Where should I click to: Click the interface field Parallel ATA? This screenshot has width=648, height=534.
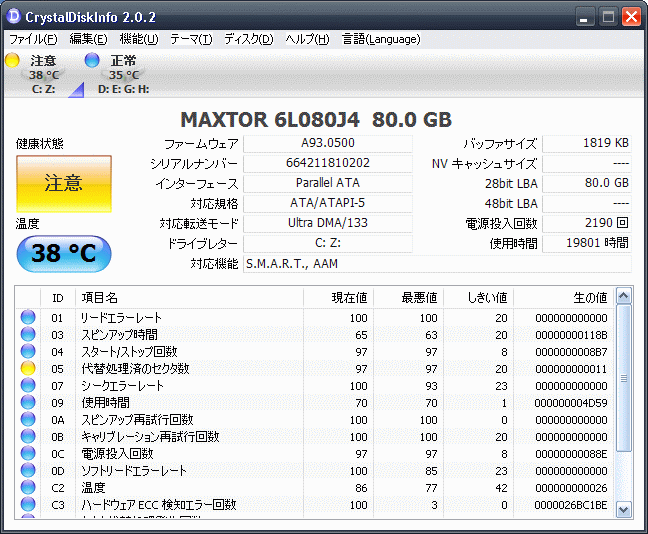(328, 183)
